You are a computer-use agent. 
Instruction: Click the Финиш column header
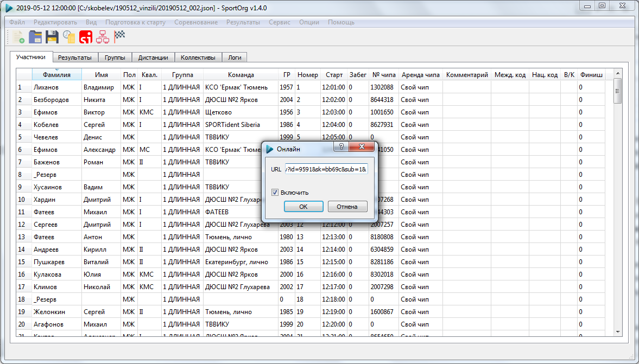point(591,74)
